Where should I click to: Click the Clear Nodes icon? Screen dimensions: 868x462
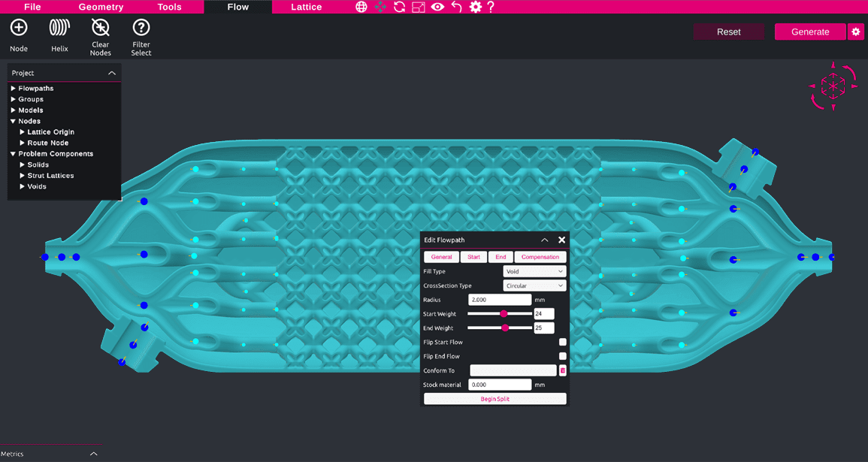coord(100,29)
